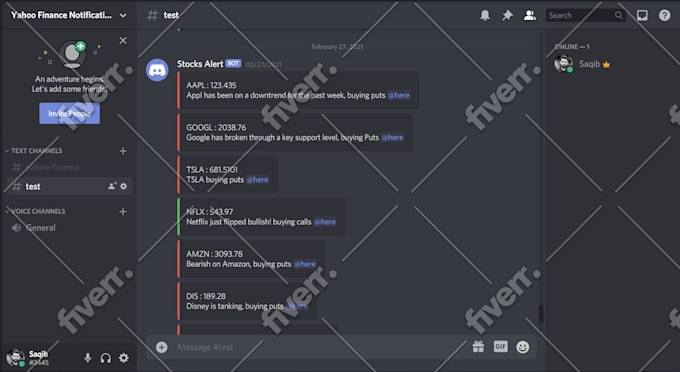Click @here mention in TSLA alert
680x372 pixels.
click(258, 179)
